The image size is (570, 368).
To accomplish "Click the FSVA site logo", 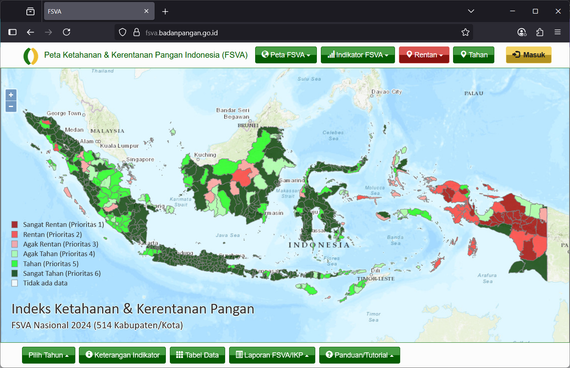I will point(31,56).
